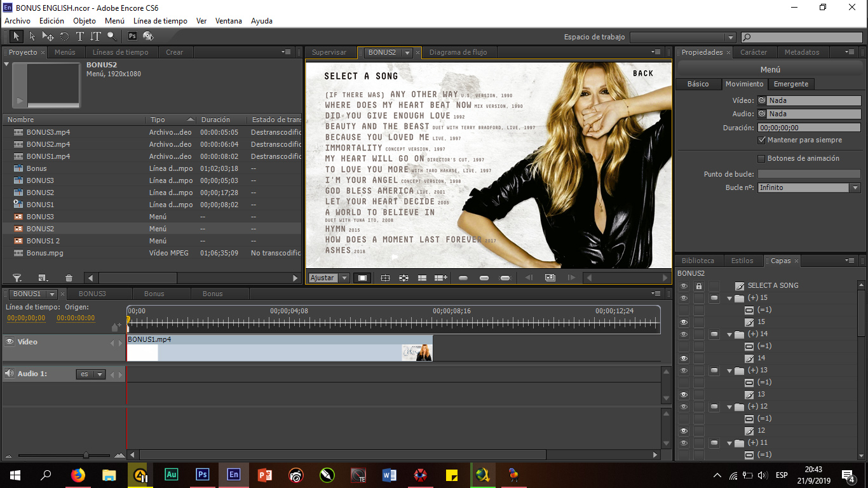Select the Direct Selection tool
The height and width of the screenshot is (488, 868).
click(32, 36)
